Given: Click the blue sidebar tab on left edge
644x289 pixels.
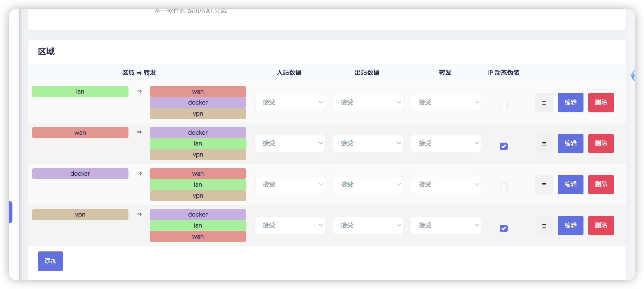Looking at the screenshot, I should pos(10,212).
